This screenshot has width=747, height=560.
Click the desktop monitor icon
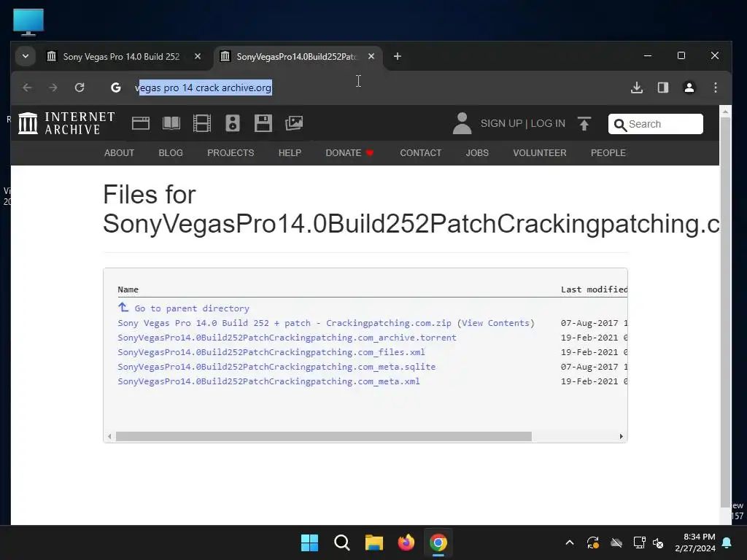pos(28,23)
